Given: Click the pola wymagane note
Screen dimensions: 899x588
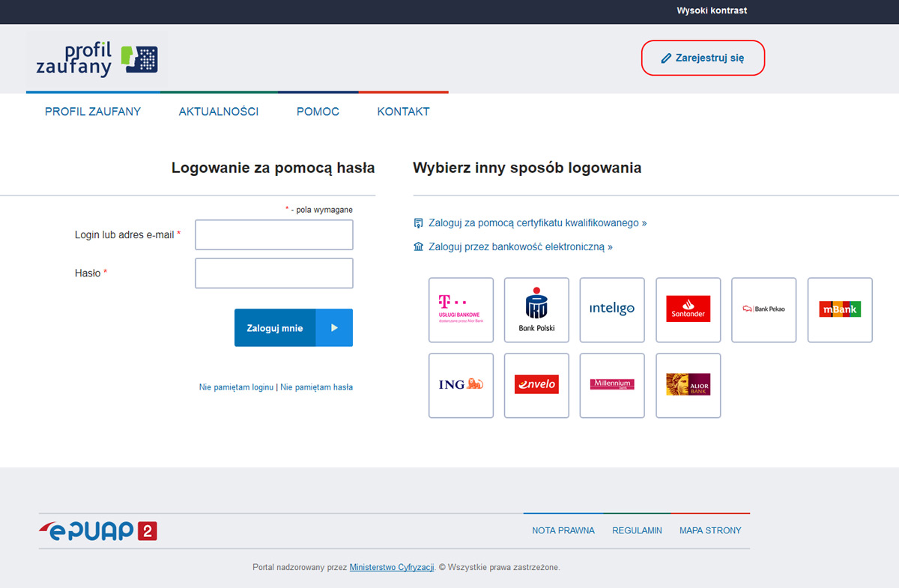Looking at the screenshot, I should (x=319, y=210).
